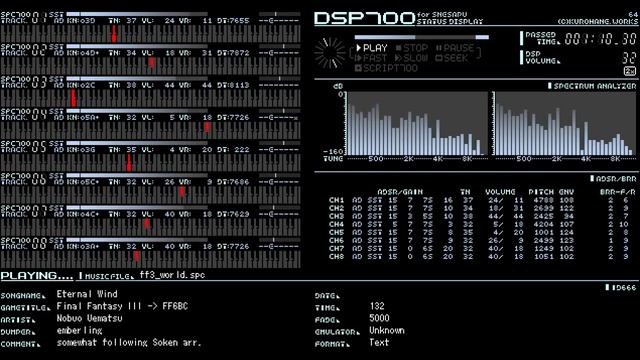The width and height of the screenshot is (640, 360).
Task: Click the SPECTRUM ANALYZER panel header
Action: coord(592,86)
